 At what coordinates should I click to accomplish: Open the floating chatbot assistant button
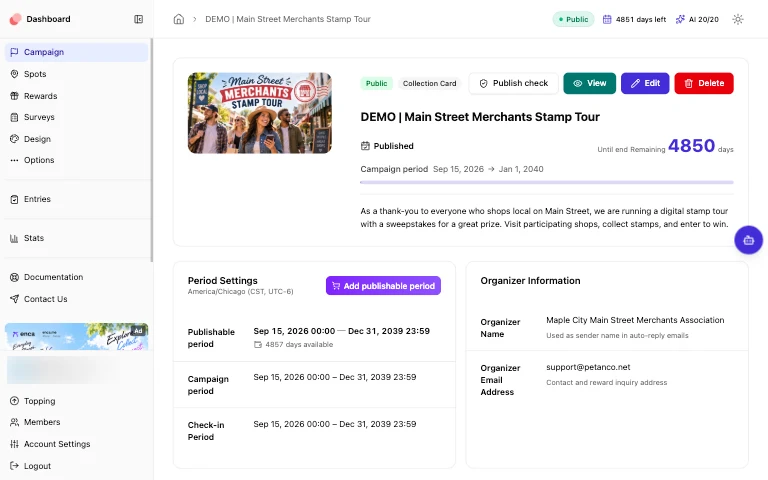(748, 240)
